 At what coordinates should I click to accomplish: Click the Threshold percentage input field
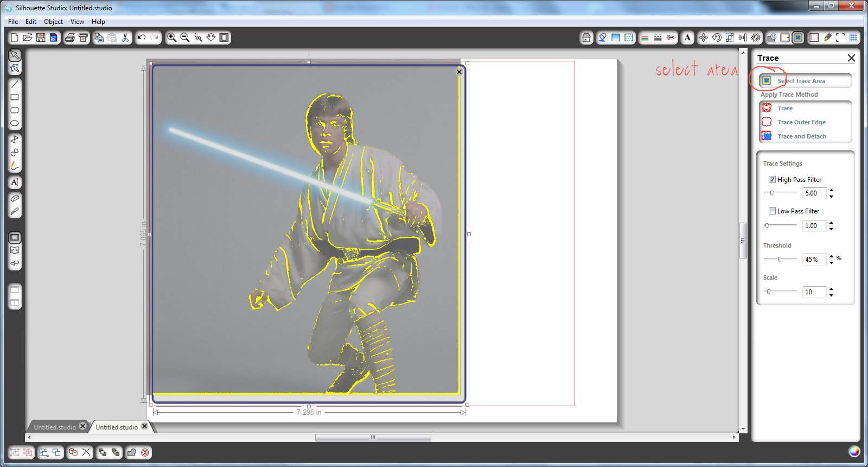(814, 260)
